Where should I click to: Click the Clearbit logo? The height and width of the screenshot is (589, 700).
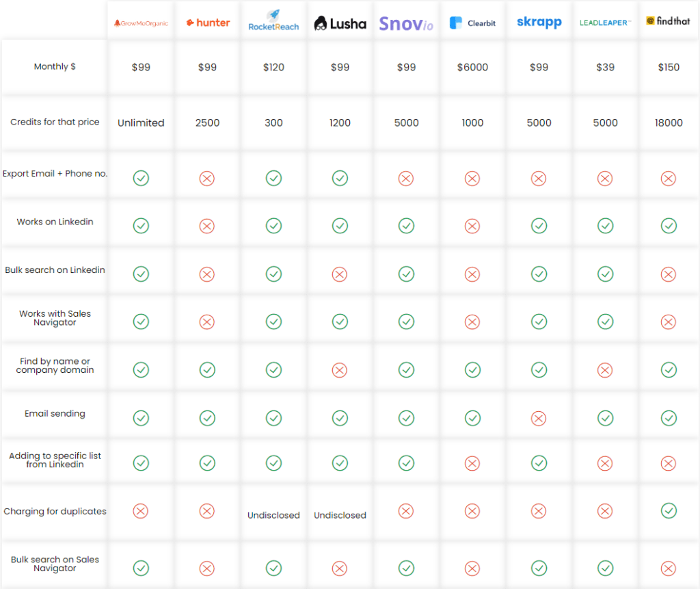(x=472, y=22)
